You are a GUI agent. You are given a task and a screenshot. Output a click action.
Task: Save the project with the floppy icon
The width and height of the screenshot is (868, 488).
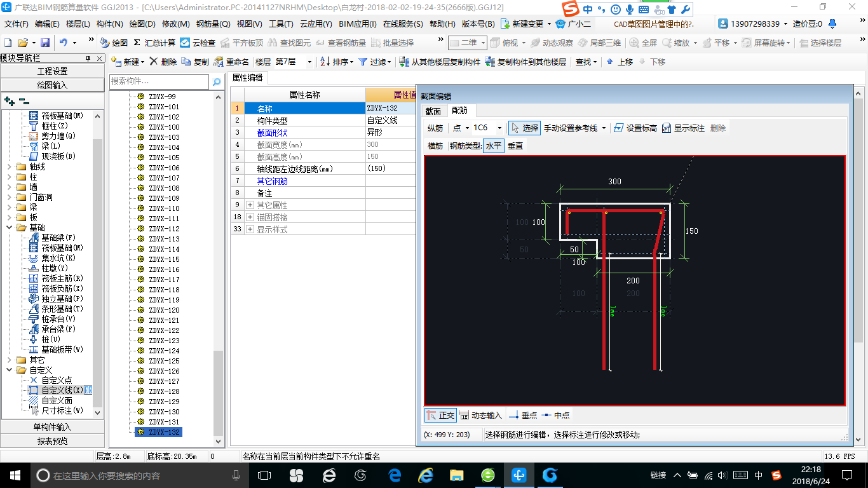pyautogui.click(x=45, y=43)
